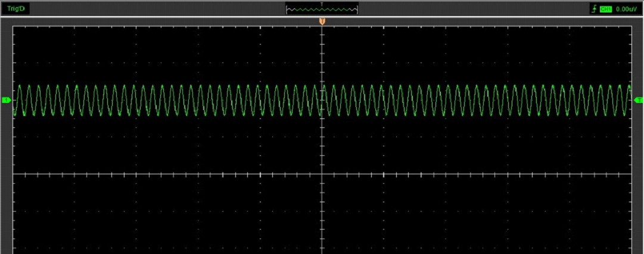The width and height of the screenshot is (644, 254).
Task: Select the orange horizontal trigger position marker
Action: [x=322, y=21]
